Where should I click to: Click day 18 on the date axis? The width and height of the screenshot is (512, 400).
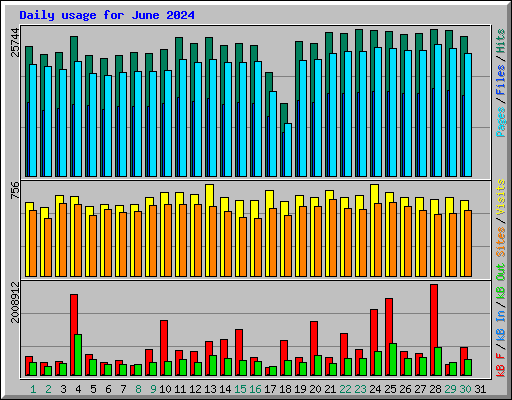pyautogui.click(x=285, y=389)
